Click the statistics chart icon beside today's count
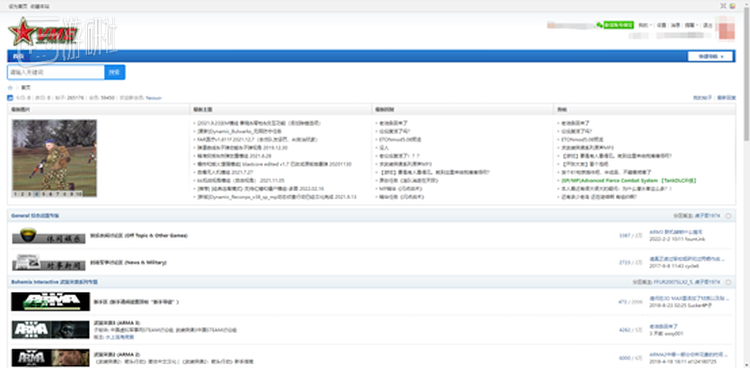This screenshot has height=368, width=750. tap(10, 98)
